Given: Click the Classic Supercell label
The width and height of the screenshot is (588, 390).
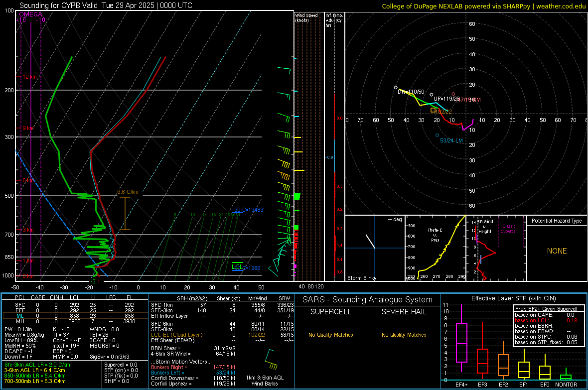Looking at the screenshot, I should (509, 229).
